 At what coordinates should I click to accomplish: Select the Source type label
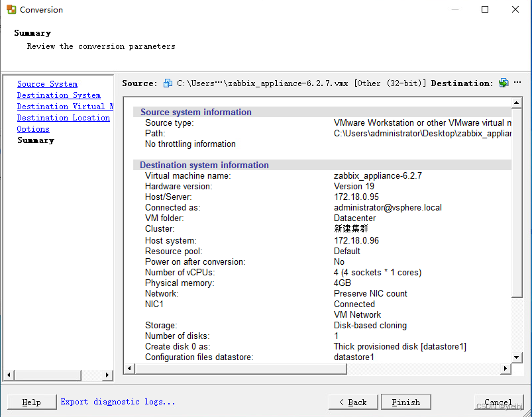click(170, 122)
